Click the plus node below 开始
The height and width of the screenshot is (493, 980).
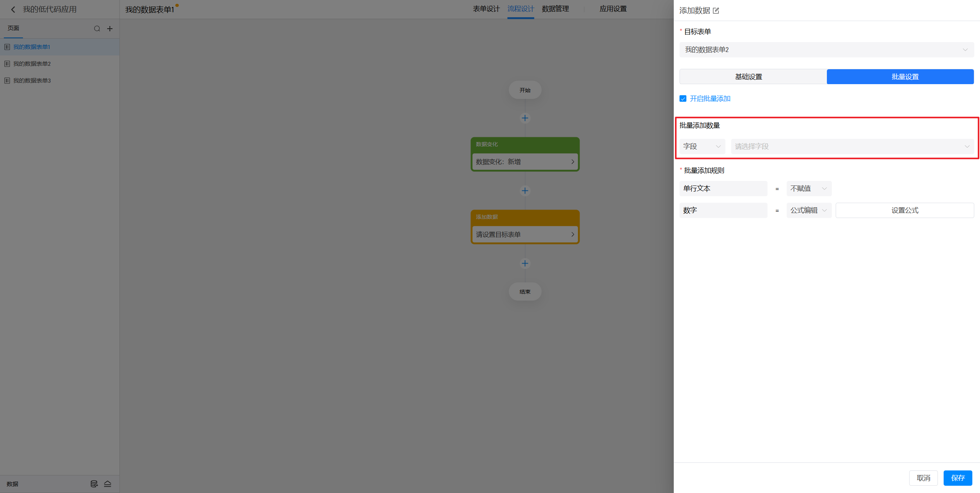click(525, 118)
